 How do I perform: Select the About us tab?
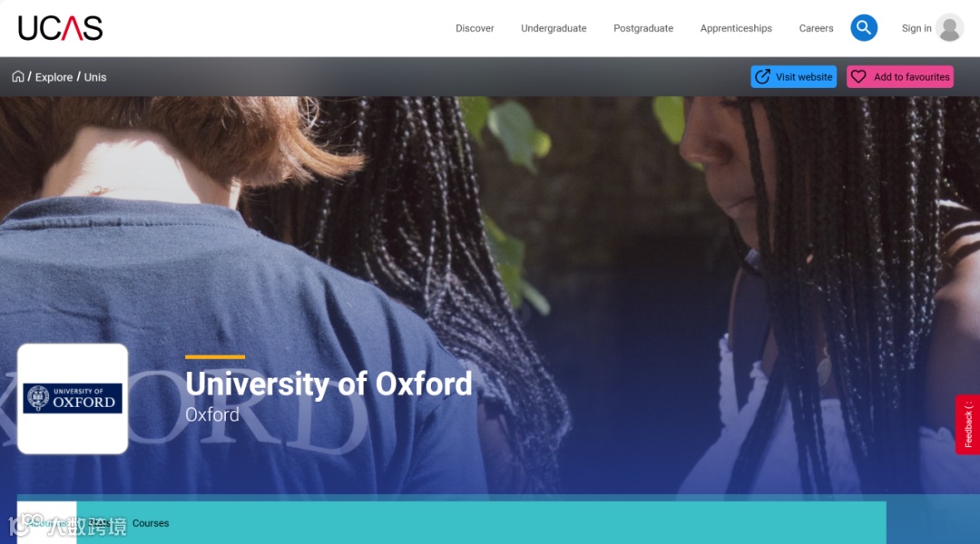coord(47,523)
